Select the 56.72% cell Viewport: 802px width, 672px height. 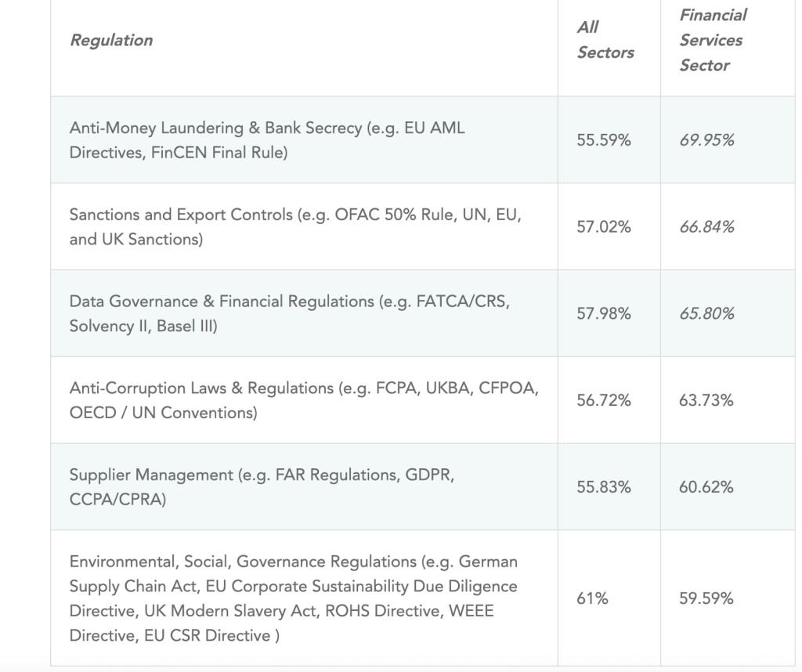(604, 400)
